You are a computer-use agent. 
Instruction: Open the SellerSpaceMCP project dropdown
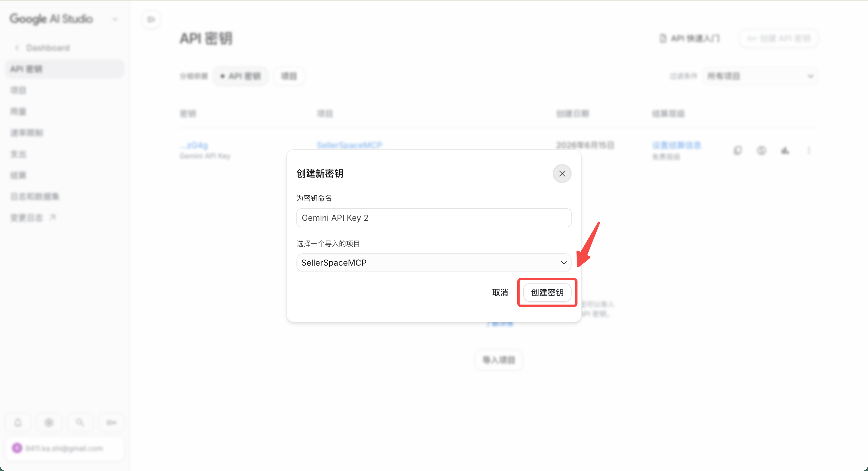coord(434,262)
